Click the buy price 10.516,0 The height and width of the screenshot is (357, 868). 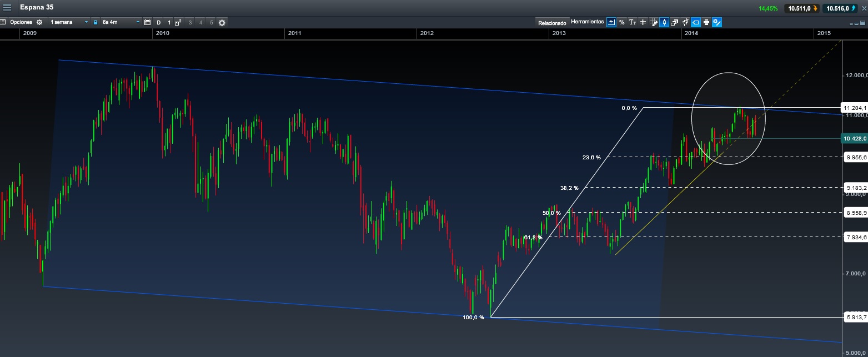841,8
